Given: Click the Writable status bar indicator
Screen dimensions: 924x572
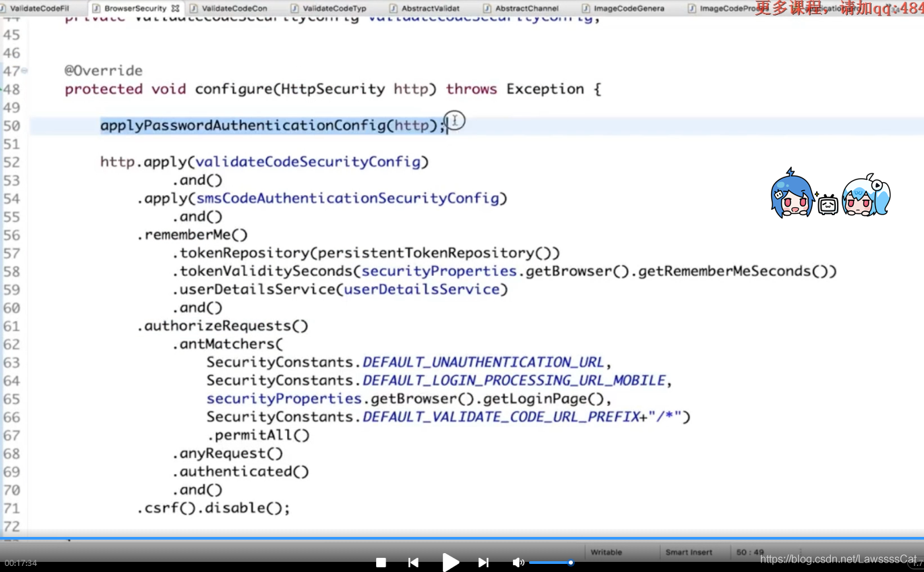Looking at the screenshot, I should point(606,552).
